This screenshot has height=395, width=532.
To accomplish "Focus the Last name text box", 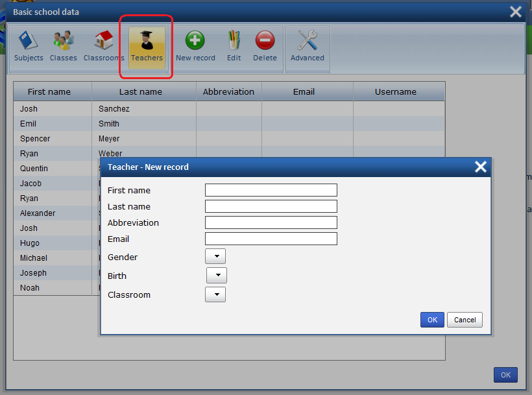I will (x=271, y=206).
